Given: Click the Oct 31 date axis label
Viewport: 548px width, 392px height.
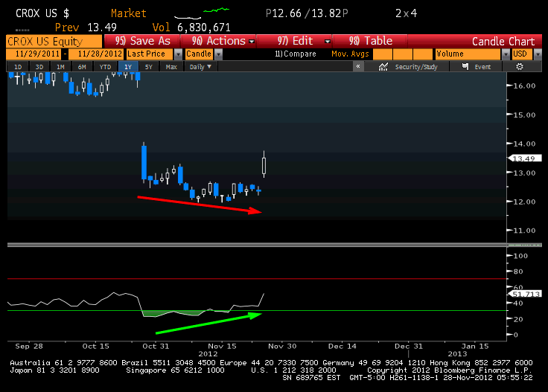Looking at the screenshot, I should coord(156,347).
